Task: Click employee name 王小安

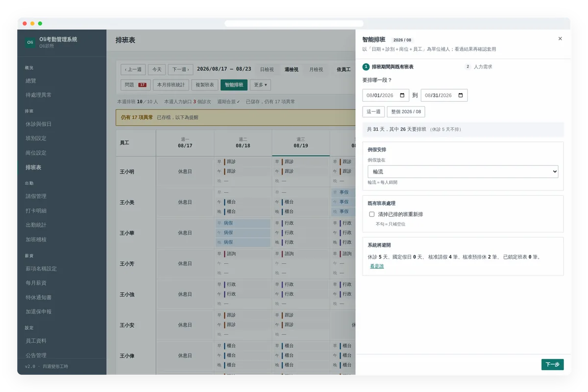Action: click(127, 325)
